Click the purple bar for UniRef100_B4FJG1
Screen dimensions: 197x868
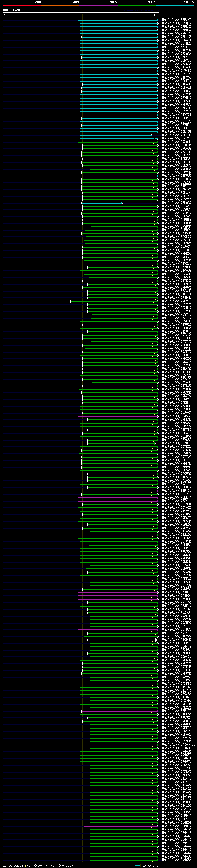pos(118,491)
